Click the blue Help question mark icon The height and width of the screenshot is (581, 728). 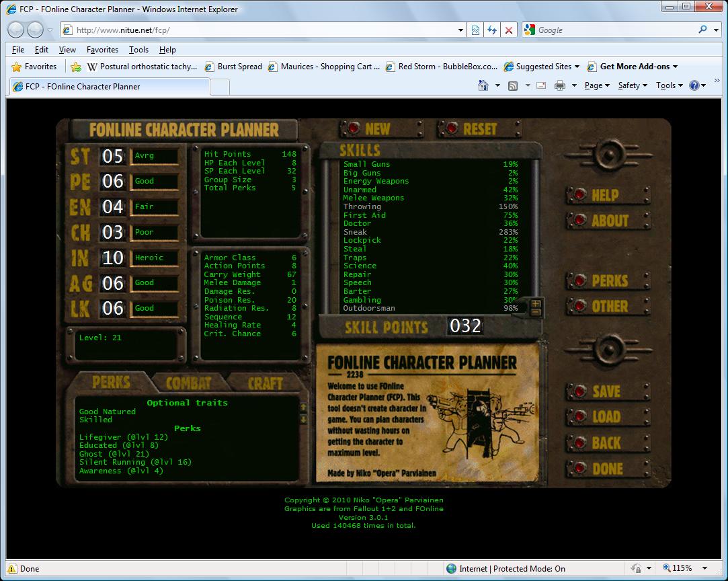694,85
